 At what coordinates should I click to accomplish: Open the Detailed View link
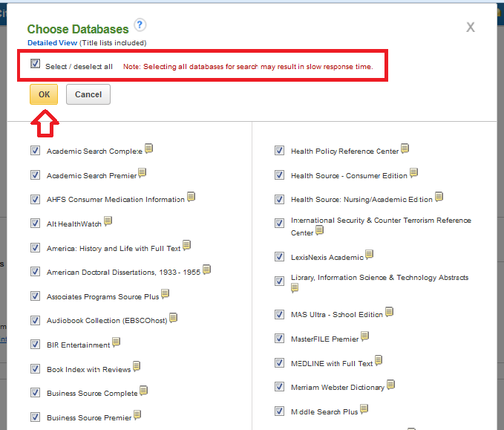pos(53,43)
